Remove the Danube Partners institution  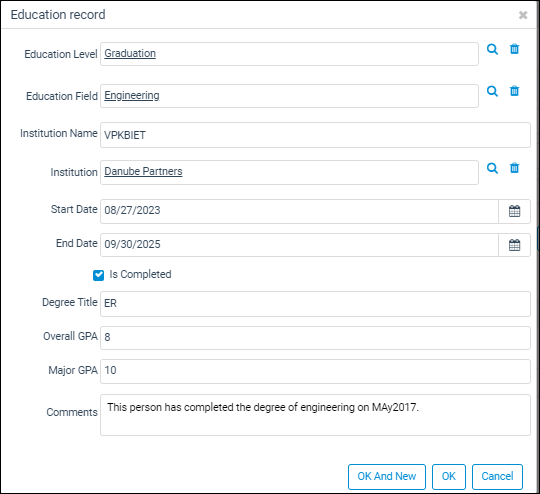[514, 168]
